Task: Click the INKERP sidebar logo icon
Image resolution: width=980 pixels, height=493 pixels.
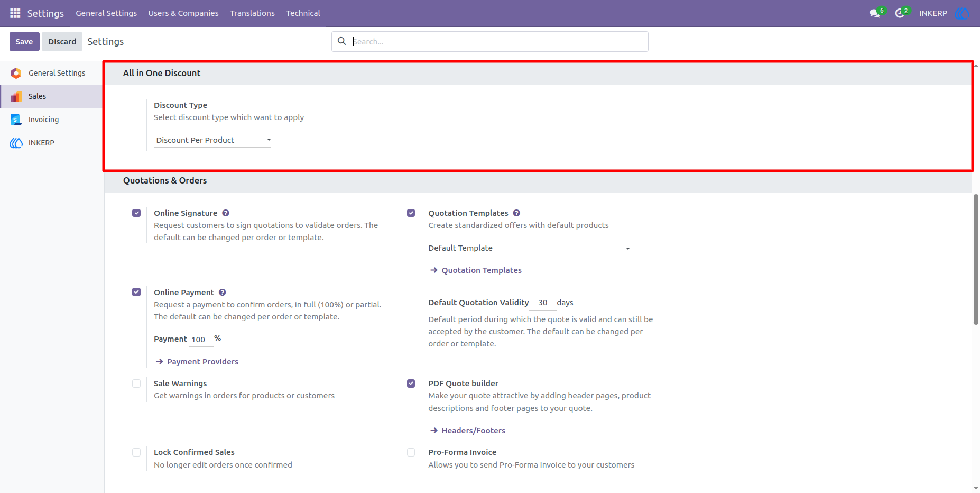Action: (16, 143)
